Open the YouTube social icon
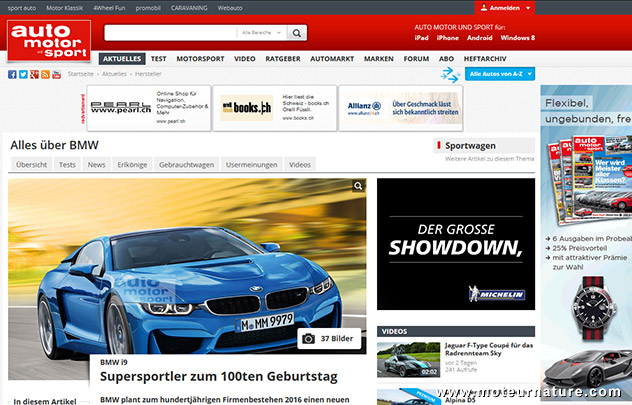 56,74
